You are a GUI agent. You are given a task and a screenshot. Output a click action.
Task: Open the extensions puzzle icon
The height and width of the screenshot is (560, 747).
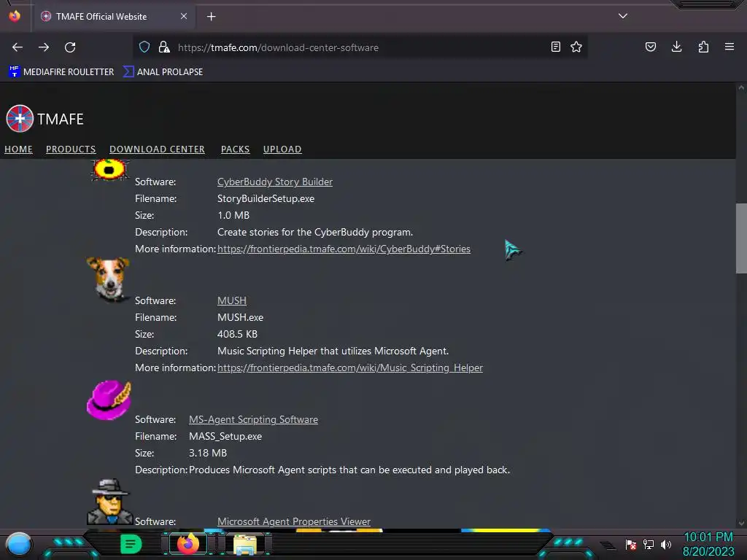[x=703, y=47]
